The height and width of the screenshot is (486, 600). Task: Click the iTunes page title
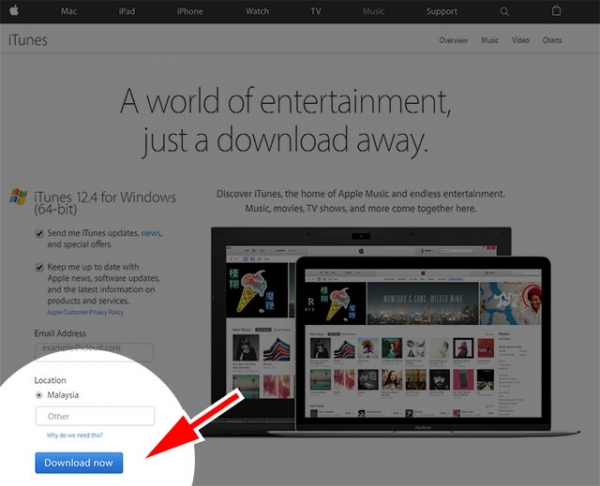(x=28, y=40)
